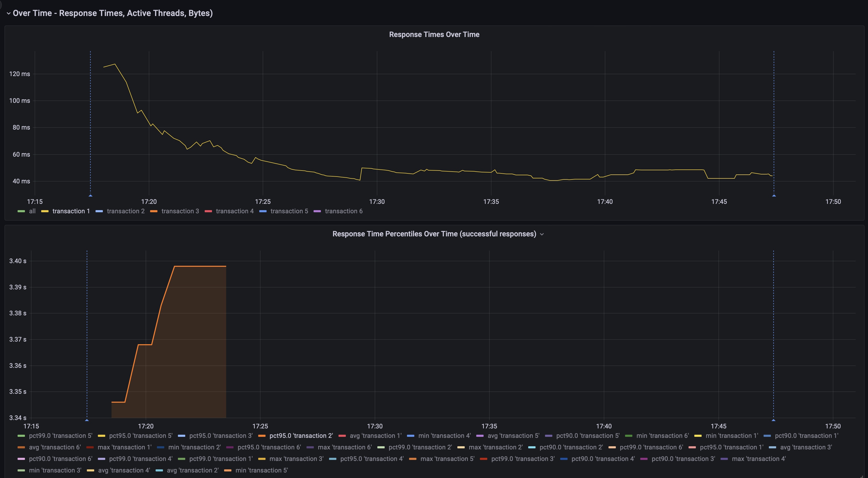Click start annotation marker in top chart
This screenshot has height=478, width=868.
[90, 195]
